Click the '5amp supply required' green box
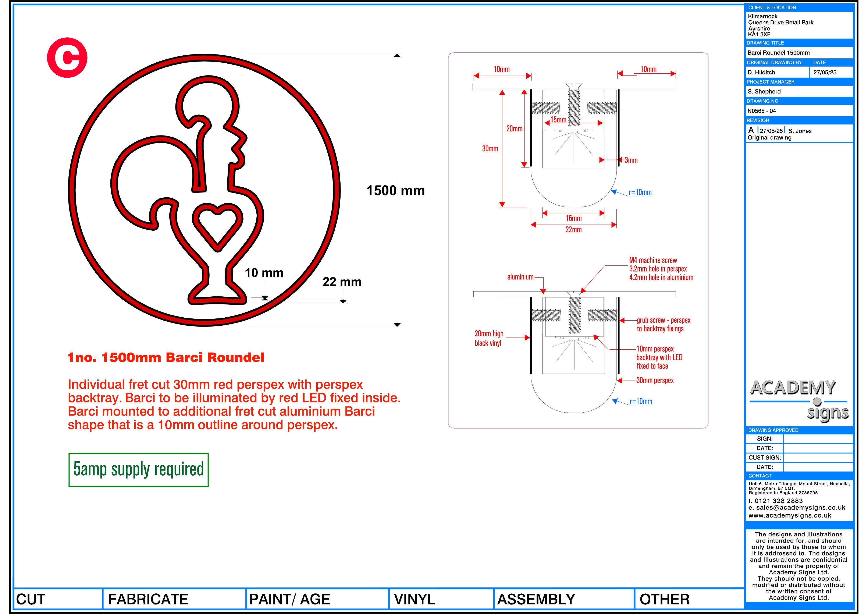 tap(138, 469)
